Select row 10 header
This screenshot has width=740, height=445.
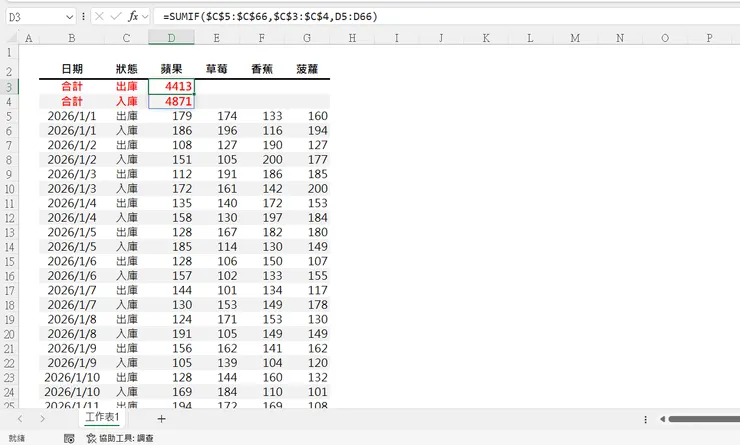(x=9, y=189)
